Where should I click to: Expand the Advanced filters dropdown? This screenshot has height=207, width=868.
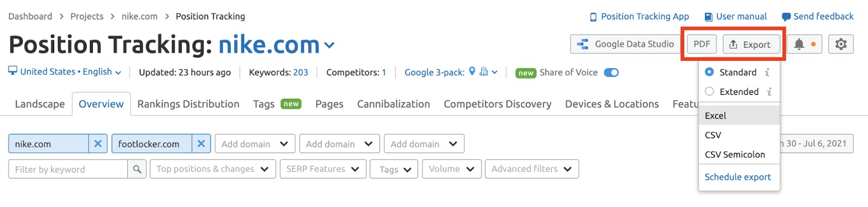[532, 169]
